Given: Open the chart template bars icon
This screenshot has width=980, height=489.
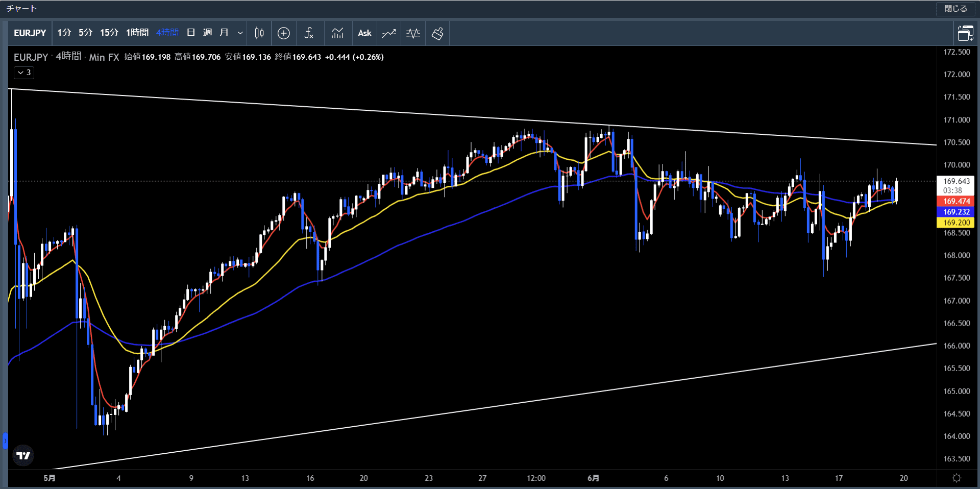Looking at the screenshot, I should click(x=337, y=33).
